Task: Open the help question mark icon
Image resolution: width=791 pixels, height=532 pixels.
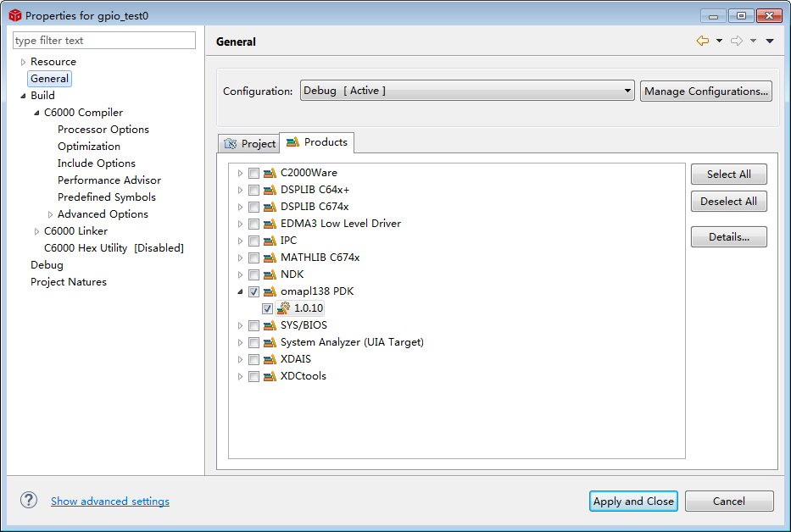Action: pos(29,500)
